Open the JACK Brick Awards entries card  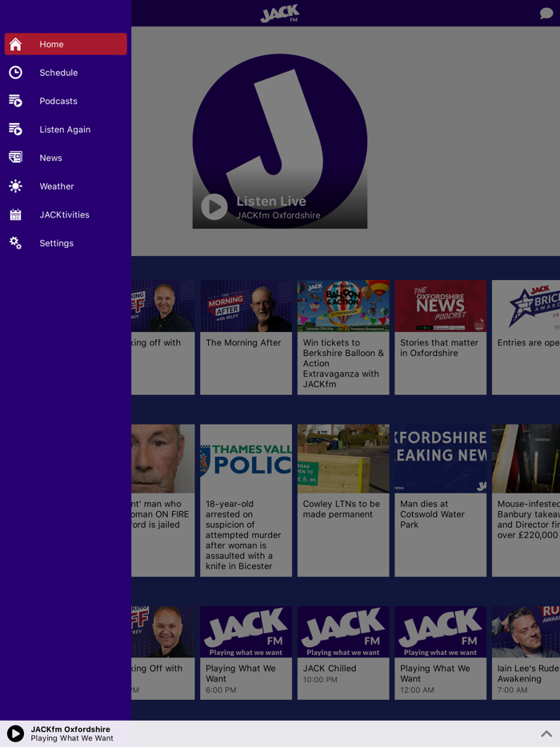[526, 338]
